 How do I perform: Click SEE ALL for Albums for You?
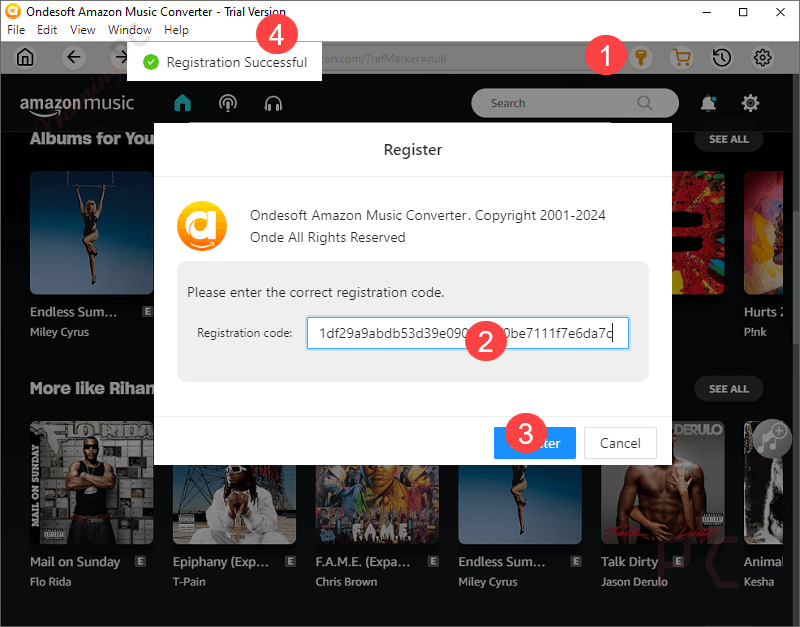(x=729, y=139)
